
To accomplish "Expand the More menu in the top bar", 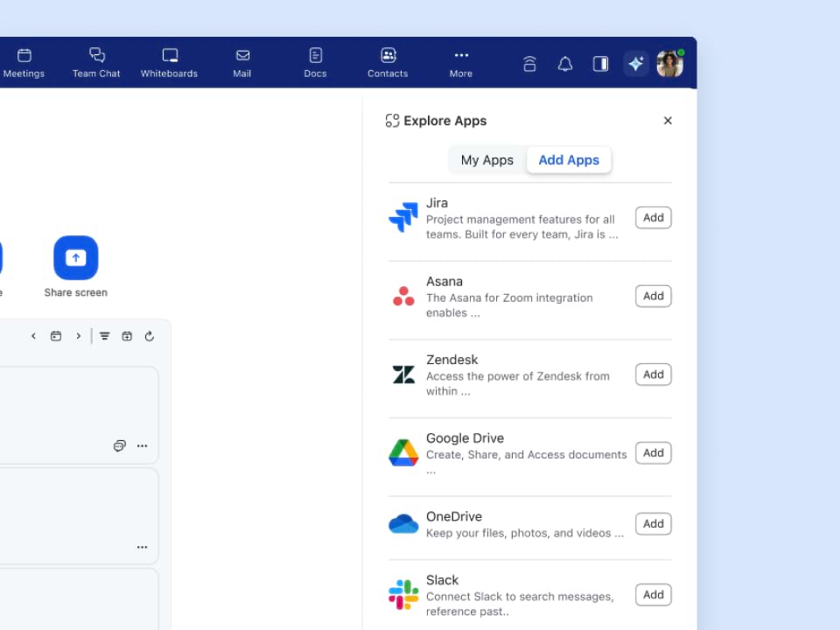I will tap(460, 62).
